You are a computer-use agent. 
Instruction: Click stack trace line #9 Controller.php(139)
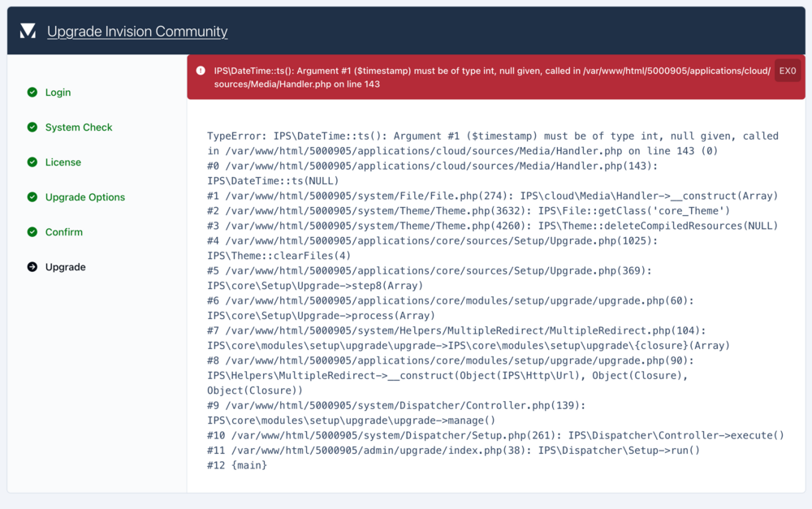click(396, 405)
